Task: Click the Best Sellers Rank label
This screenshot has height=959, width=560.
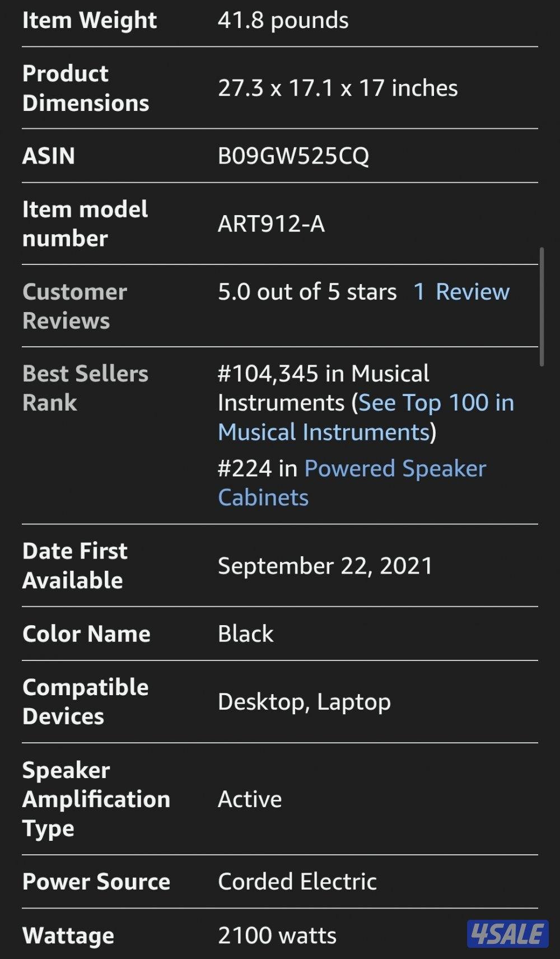Action: [85, 388]
